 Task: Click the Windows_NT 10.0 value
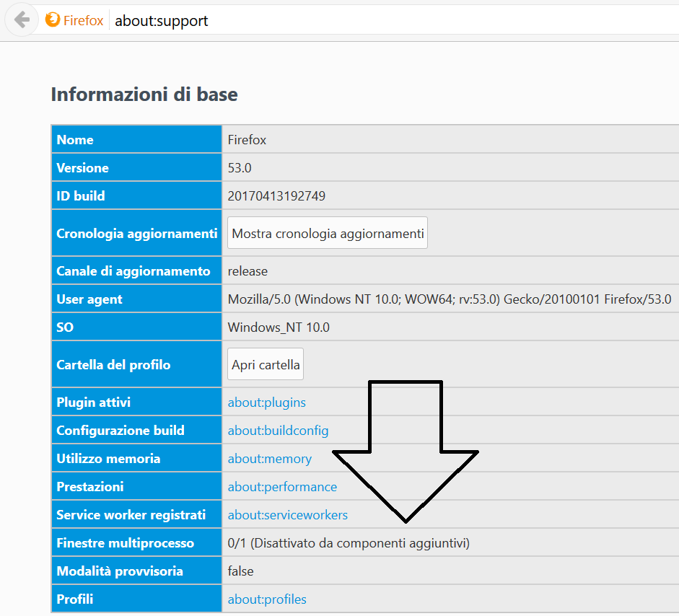279,327
